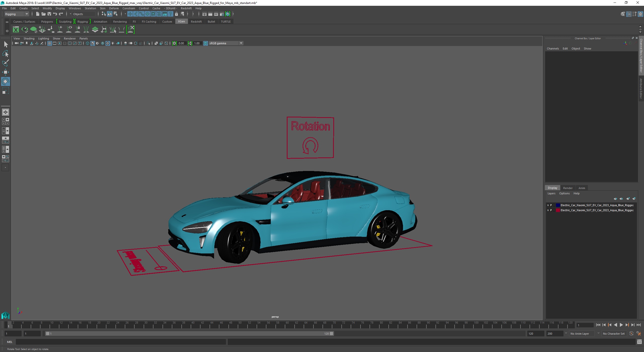
Task: Click the current frame field beside timeline
Action: (585, 325)
